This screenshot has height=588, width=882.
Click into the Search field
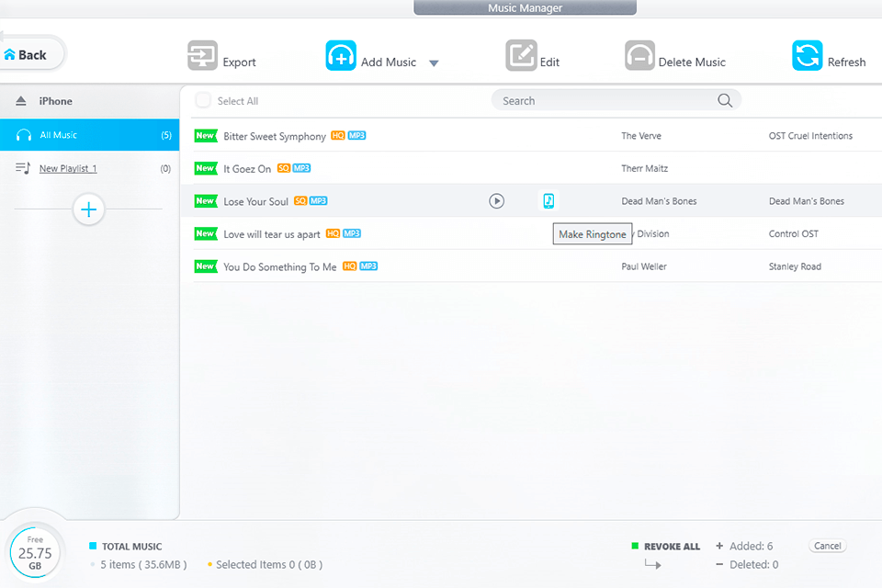pos(606,101)
